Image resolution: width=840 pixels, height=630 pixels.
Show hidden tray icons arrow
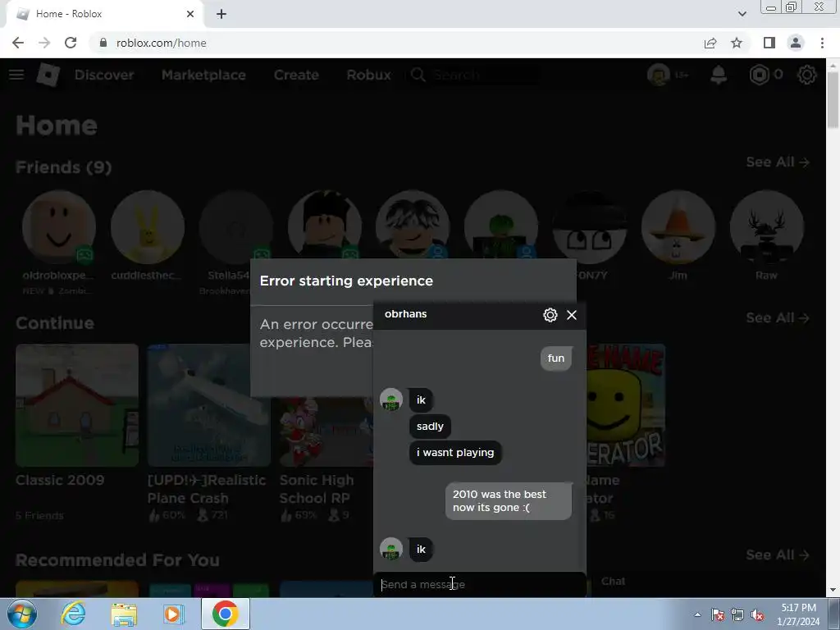[x=697, y=614]
